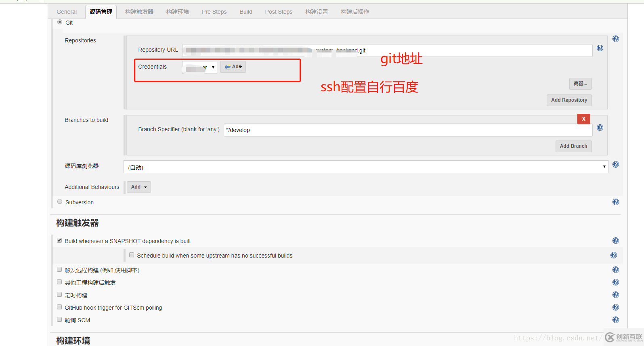
Task: Select the Subversion radio button
Action: click(x=60, y=202)
